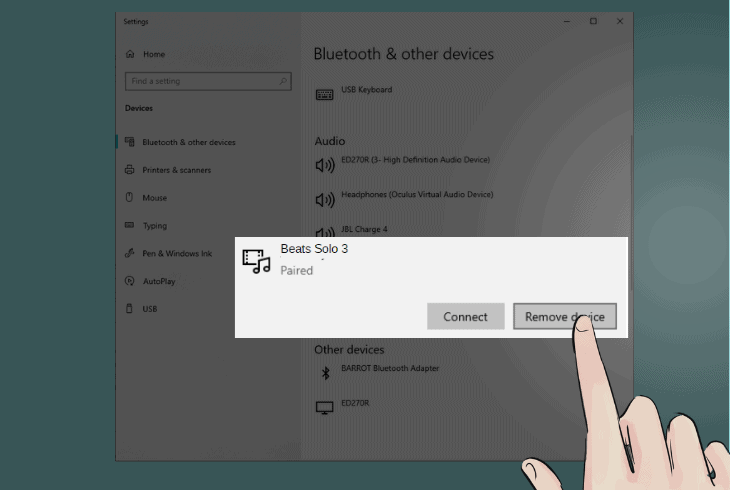730x490 pixels.
Task: Open Printers & scanners settings
Action: pyautogui.click(x=176, y=170)
